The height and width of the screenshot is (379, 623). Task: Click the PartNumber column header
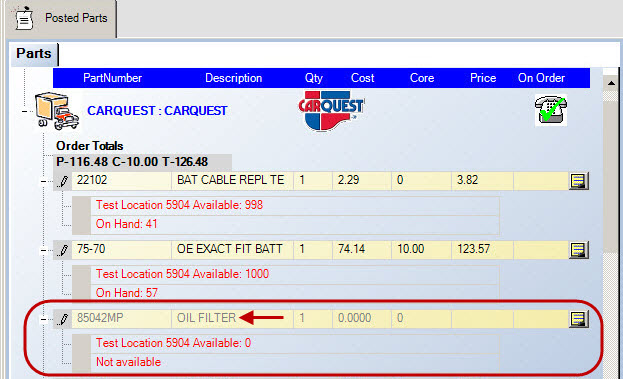coord(112,78)
